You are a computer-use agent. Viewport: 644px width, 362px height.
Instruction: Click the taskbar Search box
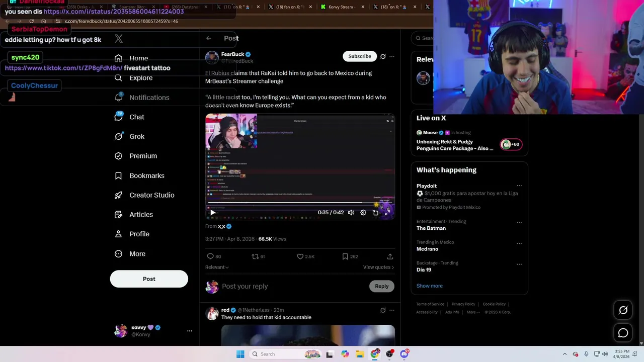(x=285, y=354)
